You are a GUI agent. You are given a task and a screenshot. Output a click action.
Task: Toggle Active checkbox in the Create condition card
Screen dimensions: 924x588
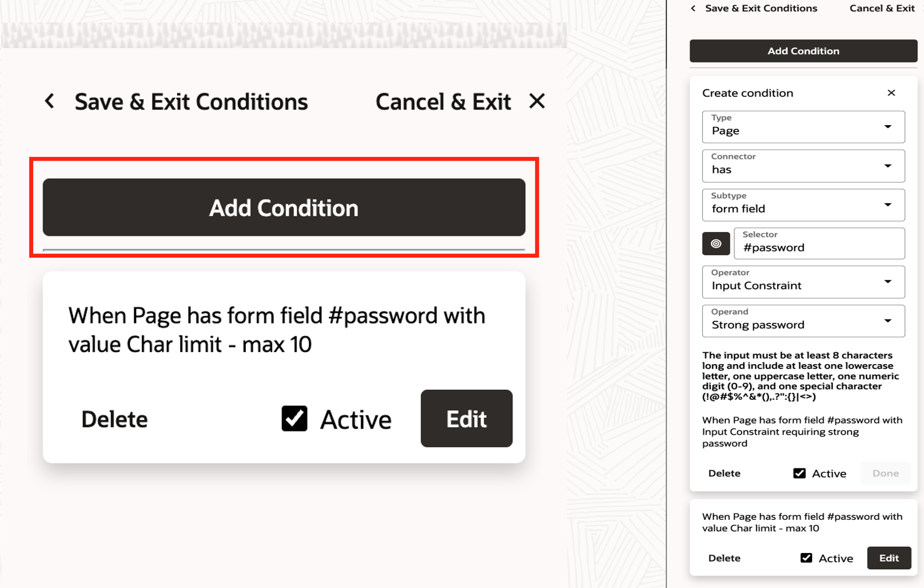point(799,474)
